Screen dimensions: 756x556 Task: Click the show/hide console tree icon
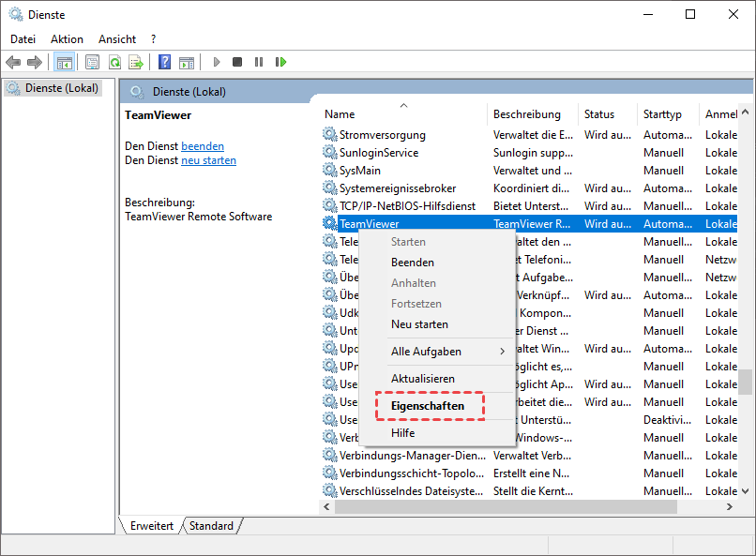coord(65,62)
